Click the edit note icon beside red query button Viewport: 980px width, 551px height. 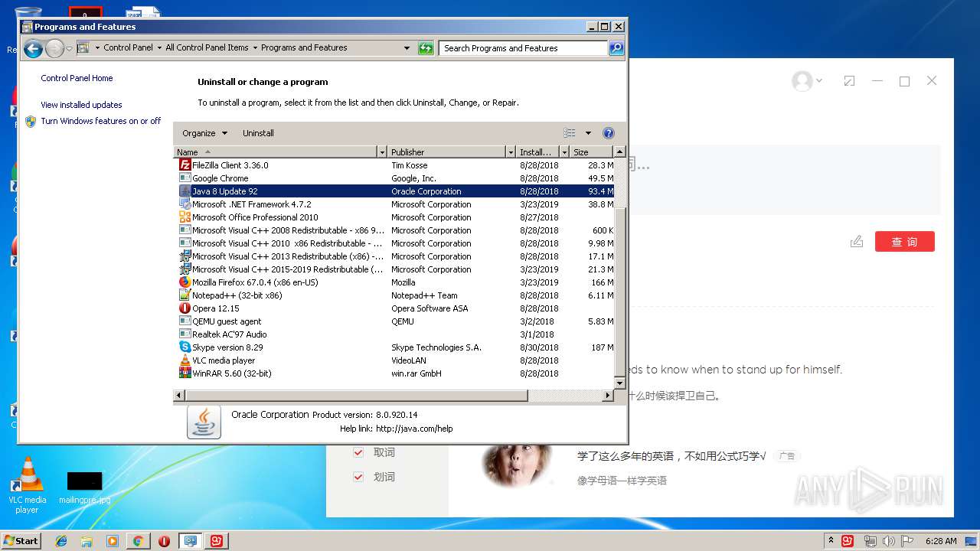(857, 242)
